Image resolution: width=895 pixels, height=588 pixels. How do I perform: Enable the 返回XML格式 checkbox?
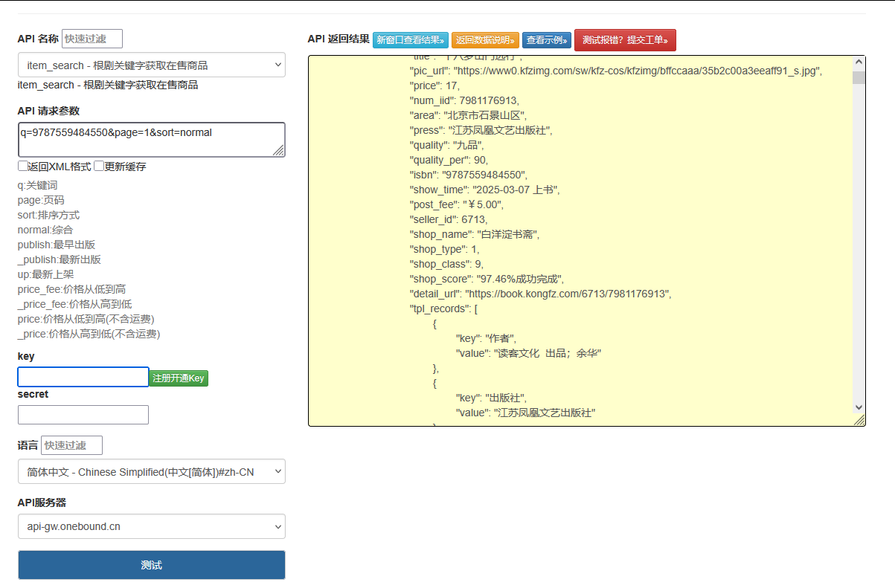pyautogui.click(x=23, y=167)
